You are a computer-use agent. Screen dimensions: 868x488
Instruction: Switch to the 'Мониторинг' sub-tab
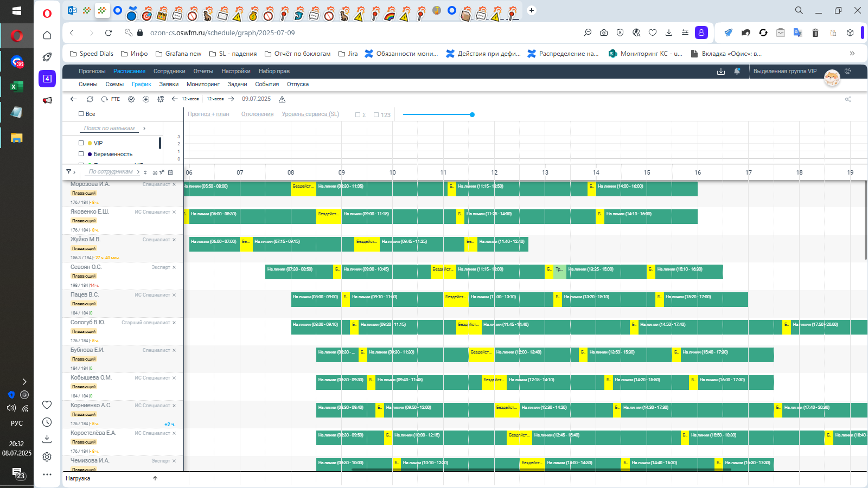[203, 84]
